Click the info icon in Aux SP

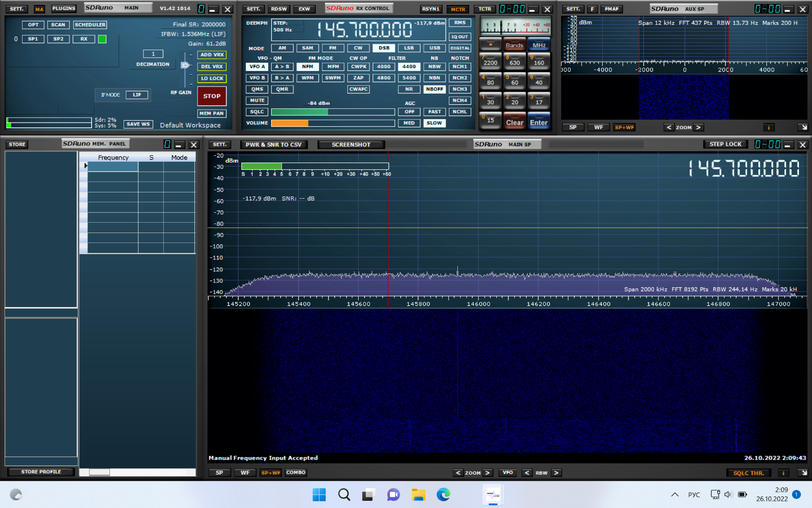[769, 127]
